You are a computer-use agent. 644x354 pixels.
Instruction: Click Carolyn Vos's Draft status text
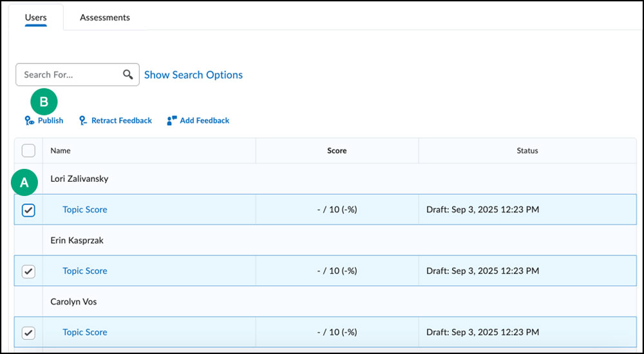tap(482, 332)
